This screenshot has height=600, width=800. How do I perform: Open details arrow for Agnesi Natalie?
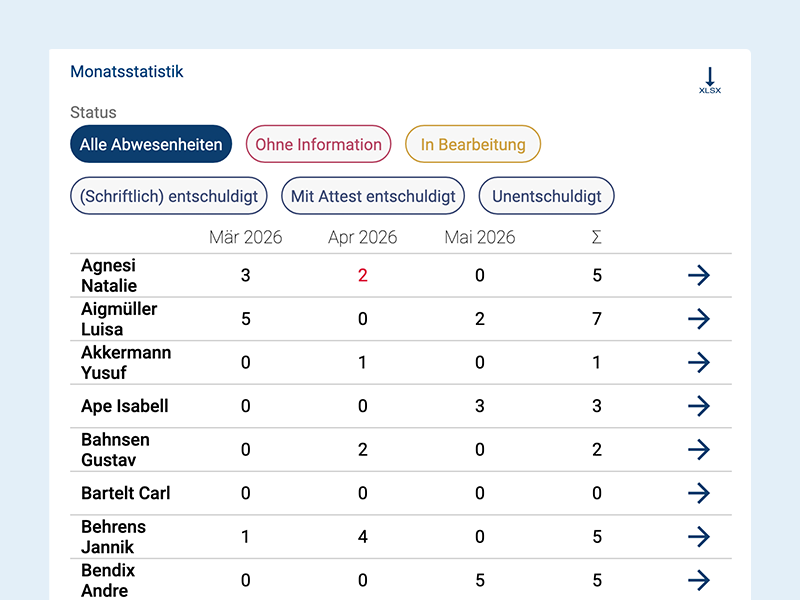(x=698, y=275)
